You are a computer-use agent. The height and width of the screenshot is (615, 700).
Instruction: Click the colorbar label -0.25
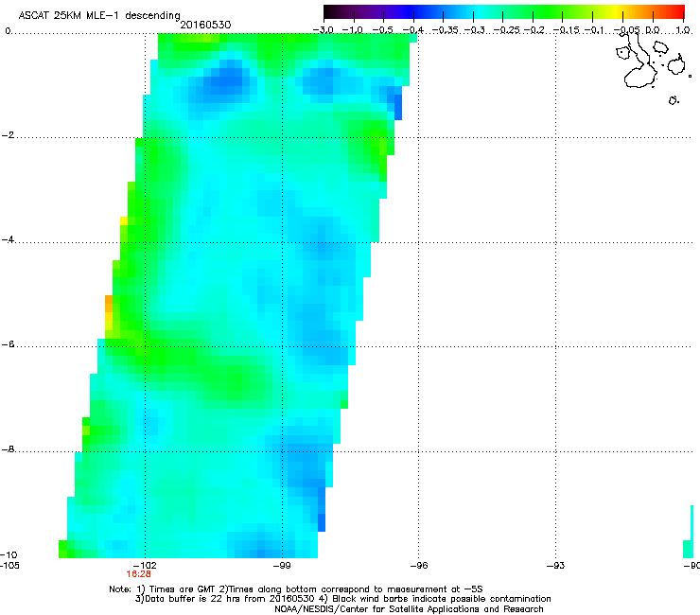pyautogui.click(x=506, y=30)
